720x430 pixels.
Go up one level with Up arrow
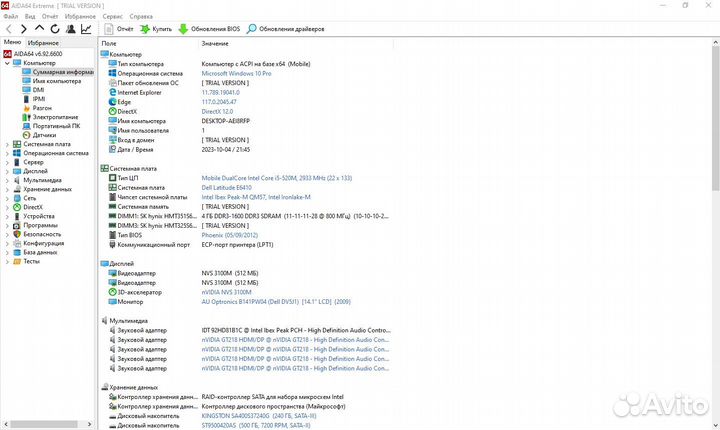pos(39,28)
